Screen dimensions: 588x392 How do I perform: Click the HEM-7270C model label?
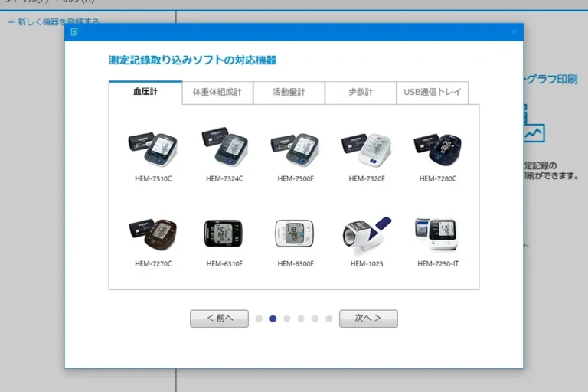click(153, 264)
